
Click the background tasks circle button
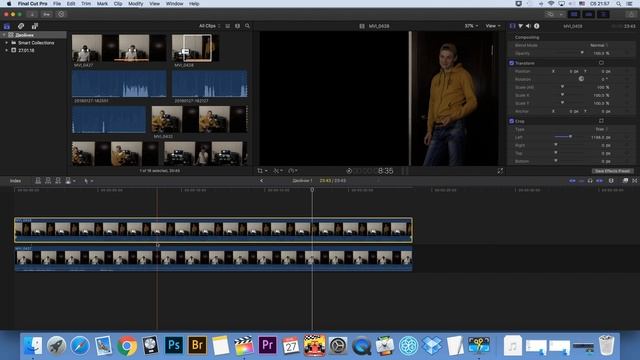61,14
